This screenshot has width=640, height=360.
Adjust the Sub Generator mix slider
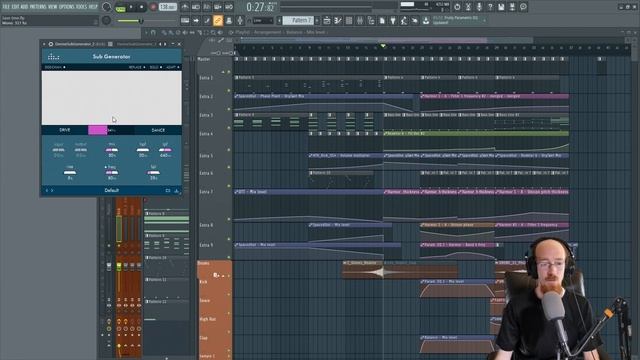[111, 150]
